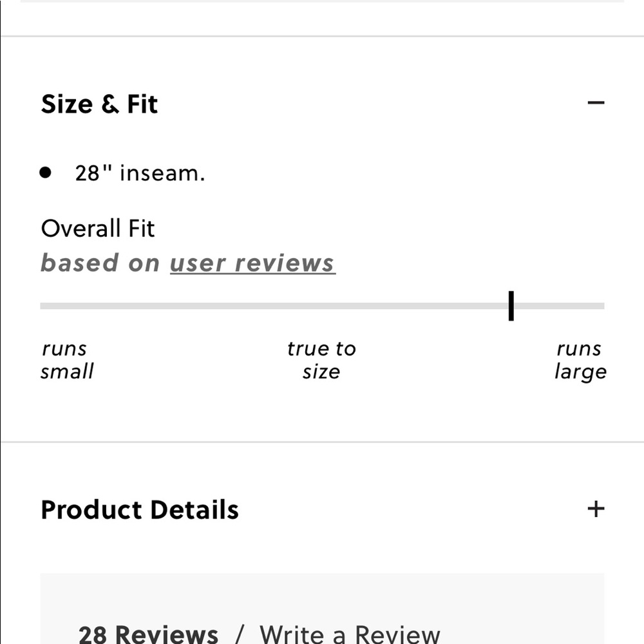Select the runs large label
644x644 pixels.
click(580, 360)
